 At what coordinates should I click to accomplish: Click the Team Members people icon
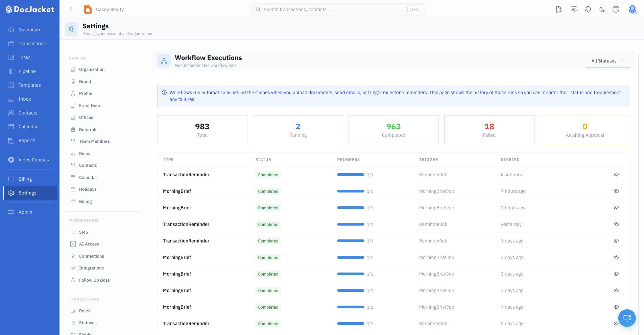[x=73, y=141]
